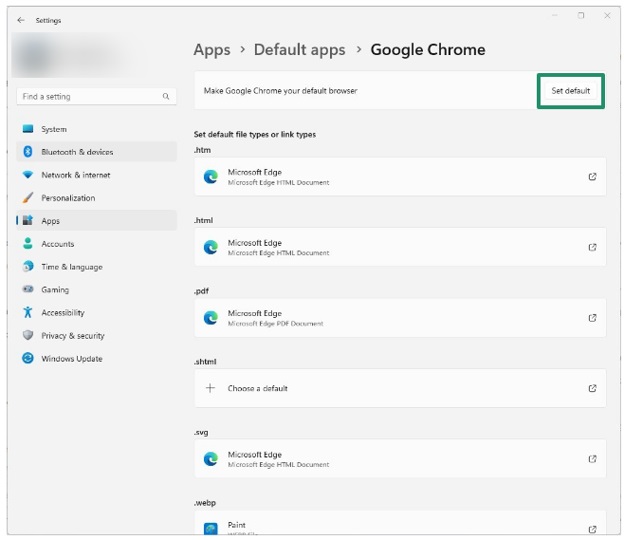624x540 pixels.
Task: Open external-link icon for .pdf
Action: (x=593, y=318)
